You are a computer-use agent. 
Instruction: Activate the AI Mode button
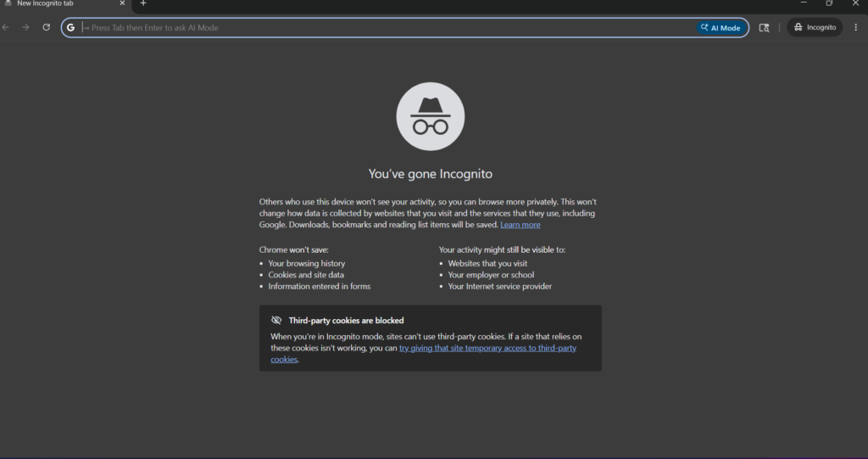721,28
